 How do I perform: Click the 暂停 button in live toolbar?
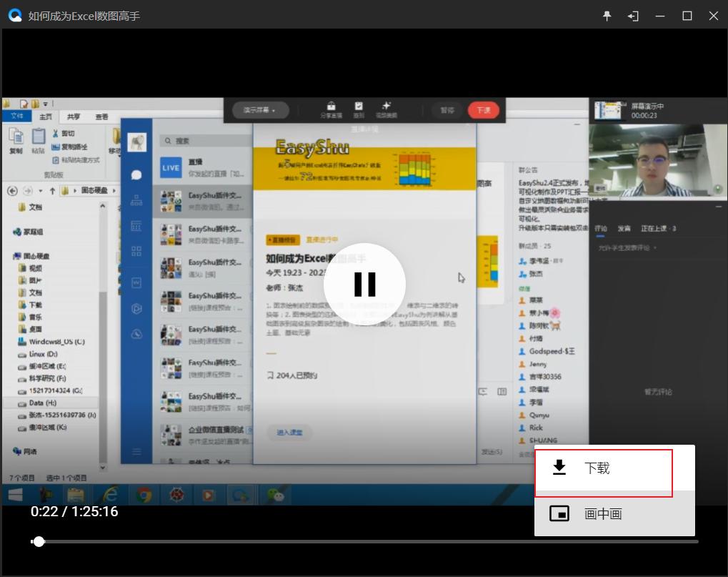447,110
